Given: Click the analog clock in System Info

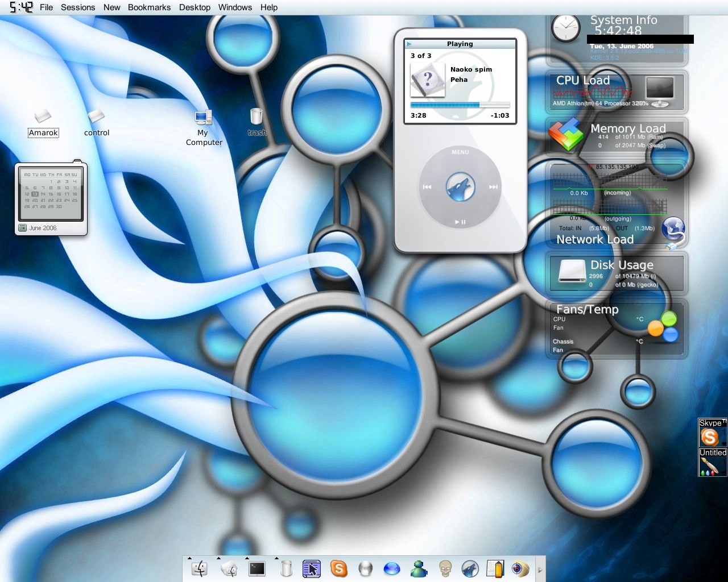Looking at the screenshot, I should [566, 28].
